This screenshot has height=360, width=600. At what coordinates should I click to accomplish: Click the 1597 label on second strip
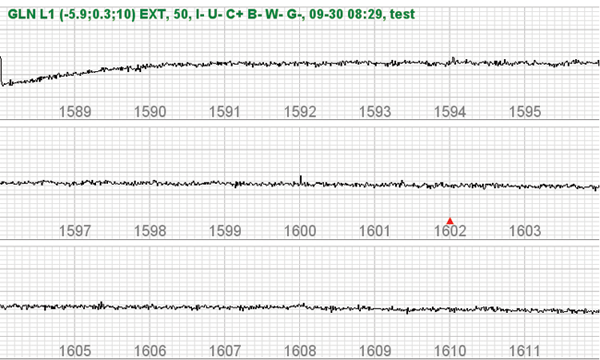point(75,231)
